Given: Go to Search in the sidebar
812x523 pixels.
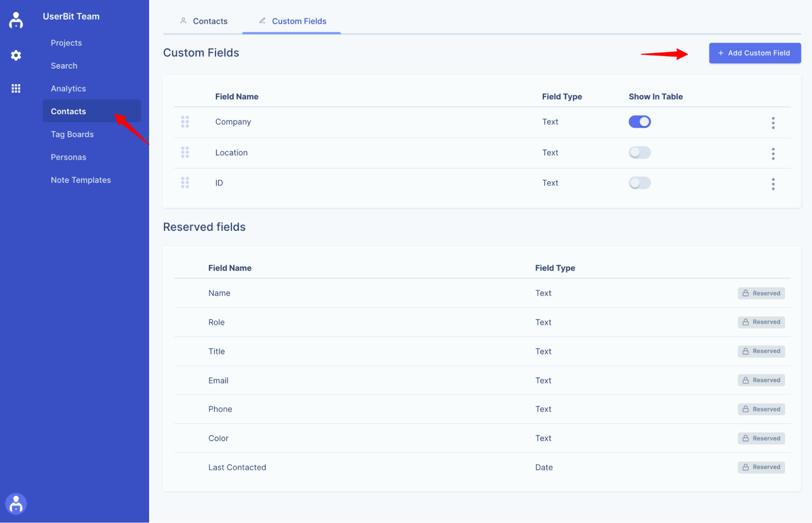Looking at the screenshot, I should tap(64, 66).
